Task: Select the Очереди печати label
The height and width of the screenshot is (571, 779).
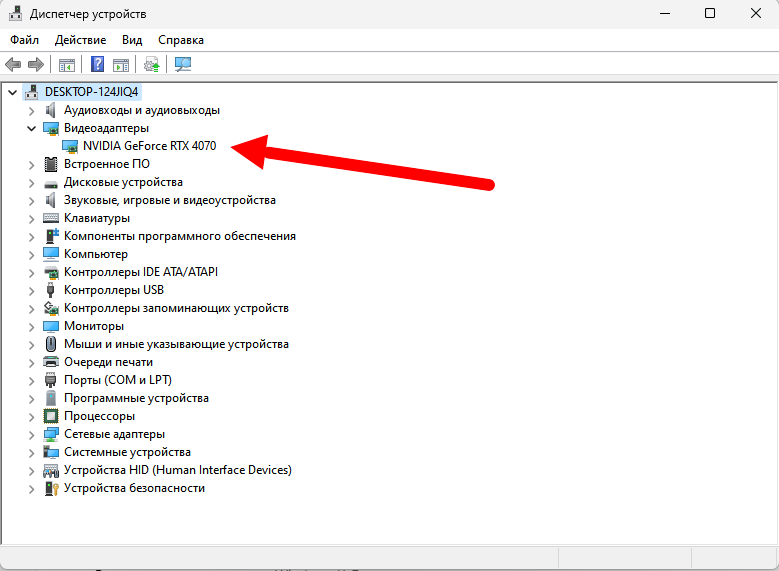Action: (108, 362)
